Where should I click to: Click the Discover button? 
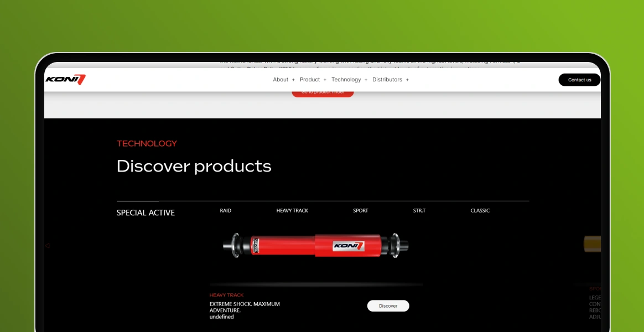point(388,305)
